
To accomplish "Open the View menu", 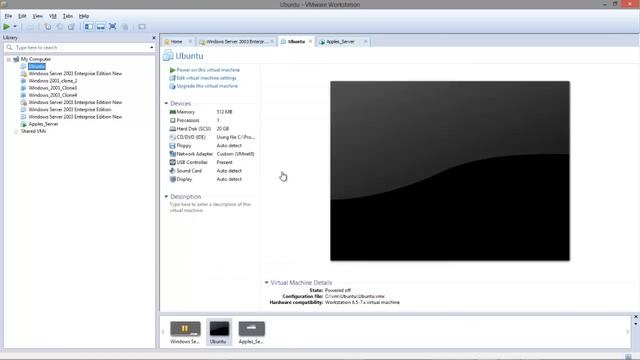I will (38, 16).
